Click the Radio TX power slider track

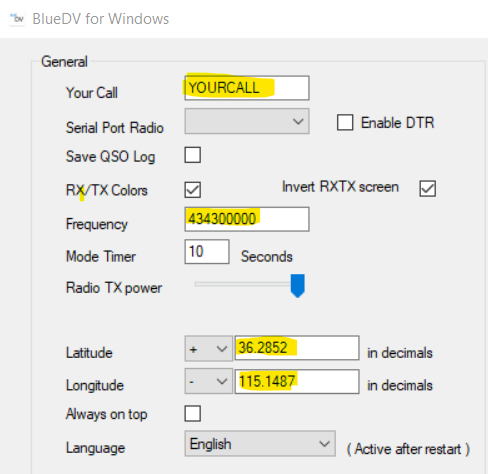243,284
